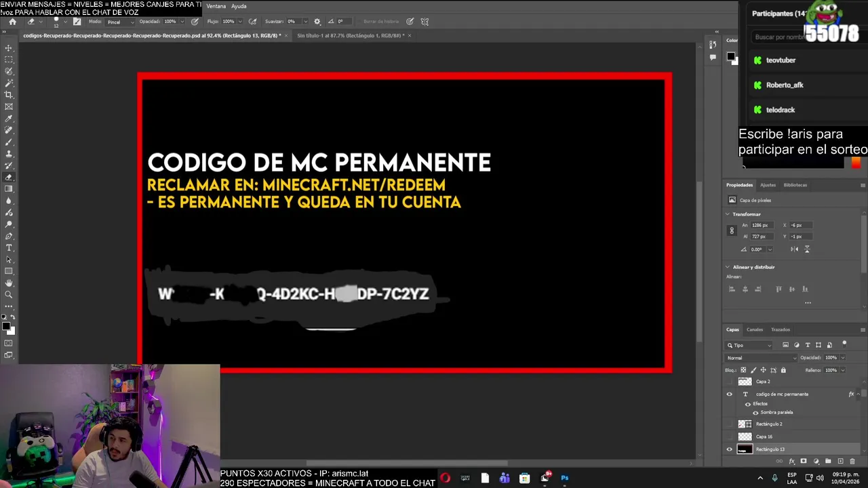Switch to the 'Sin título-1' document tab
This screenshot has height=488, width=868.
(349, 35)
